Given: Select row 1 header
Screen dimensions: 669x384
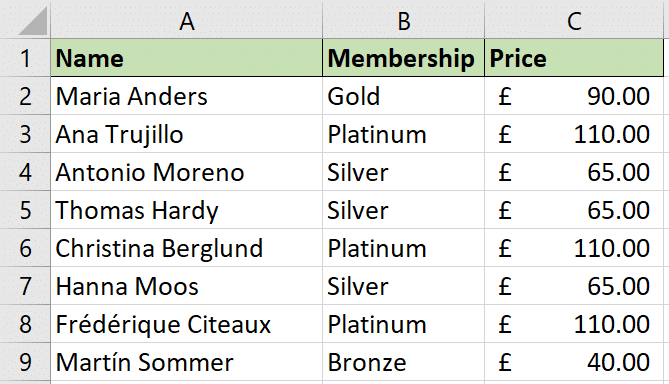Looking at the screenshot, I should click(25, 58).
